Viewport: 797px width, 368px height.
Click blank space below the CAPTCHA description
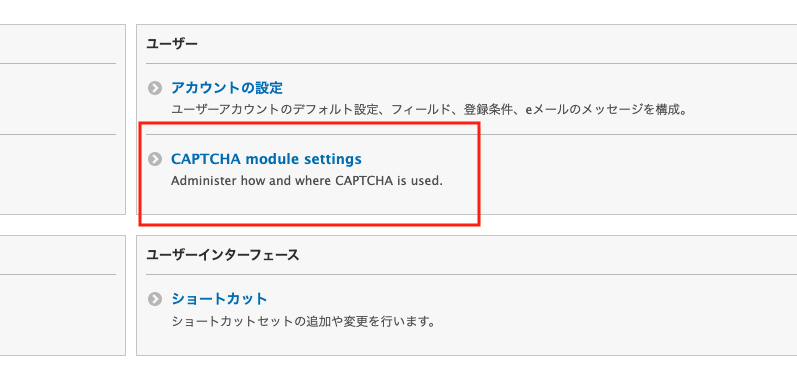pyautogui.click(x=307, y=201)
